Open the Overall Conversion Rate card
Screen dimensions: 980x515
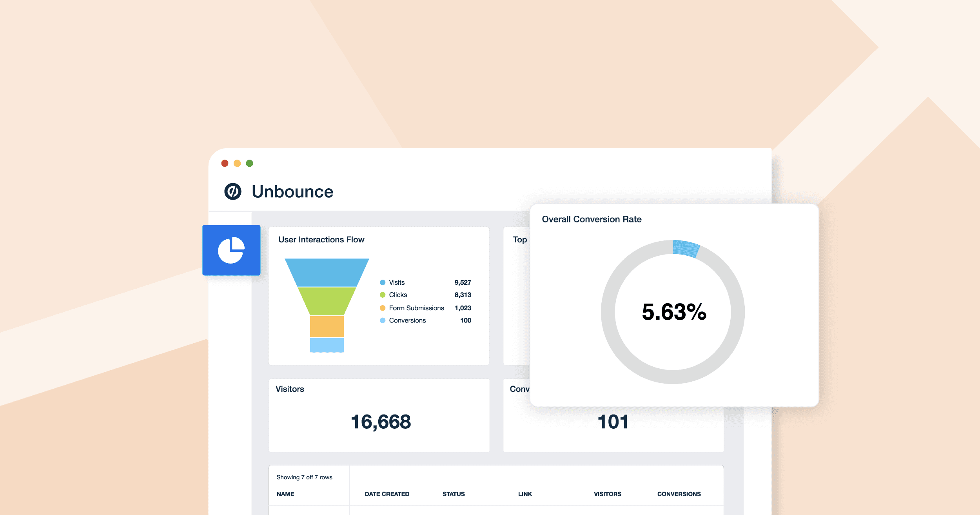click(x=592, y=219)
